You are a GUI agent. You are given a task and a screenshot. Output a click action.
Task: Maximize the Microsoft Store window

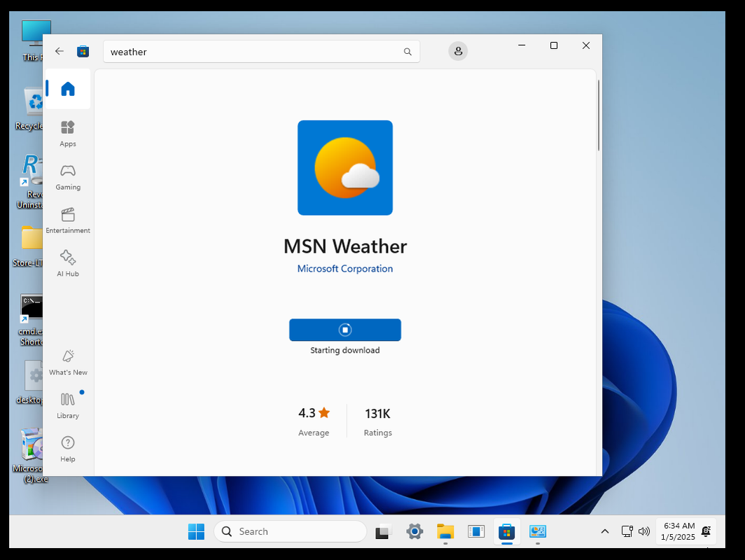tap(554, 45)
